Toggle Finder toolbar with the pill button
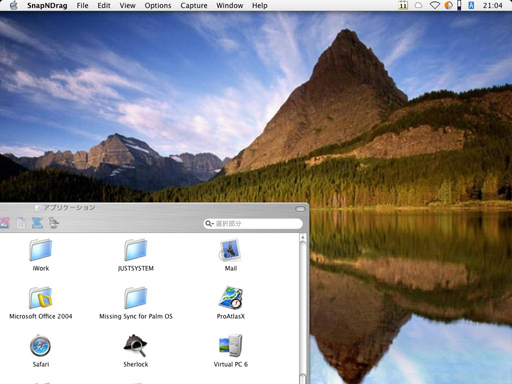The width and height of the screenshot is (512, 384). pyautogui.click(x=300, y=209)
